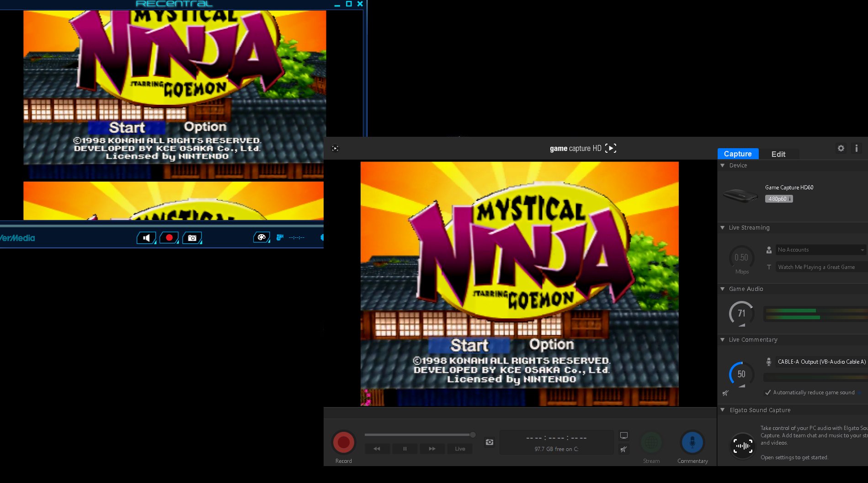
Task: Open the CABLE-A Output microphone dropdown
Action: pos(821,361)
